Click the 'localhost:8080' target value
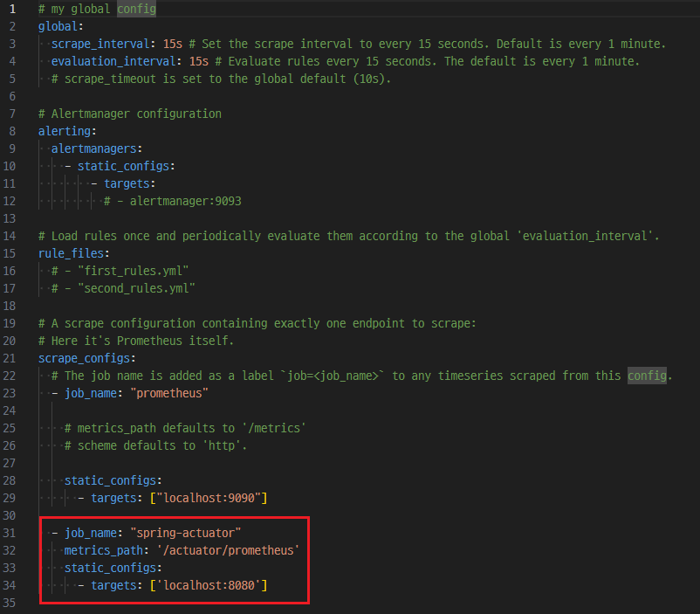This screenshot has width=700, height=614. point(209,585)
